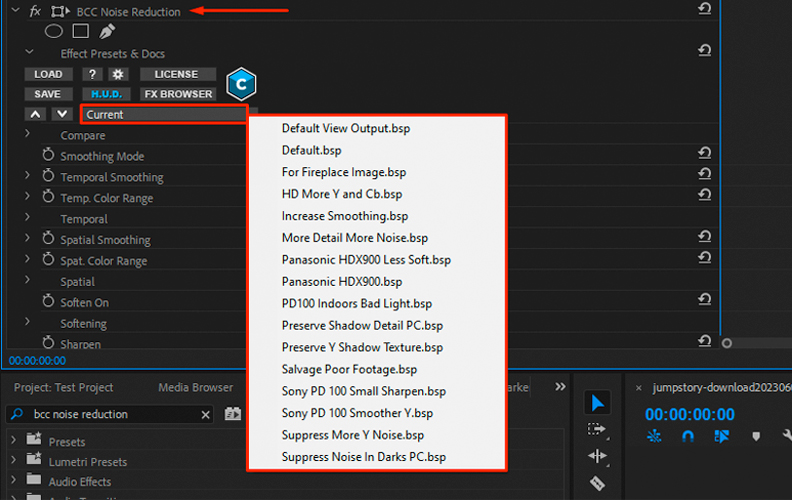This screenshot has height=500, width=792.
Task: Toggle Spatial Smoothing stopwatch
Action: tap(48, 238)
